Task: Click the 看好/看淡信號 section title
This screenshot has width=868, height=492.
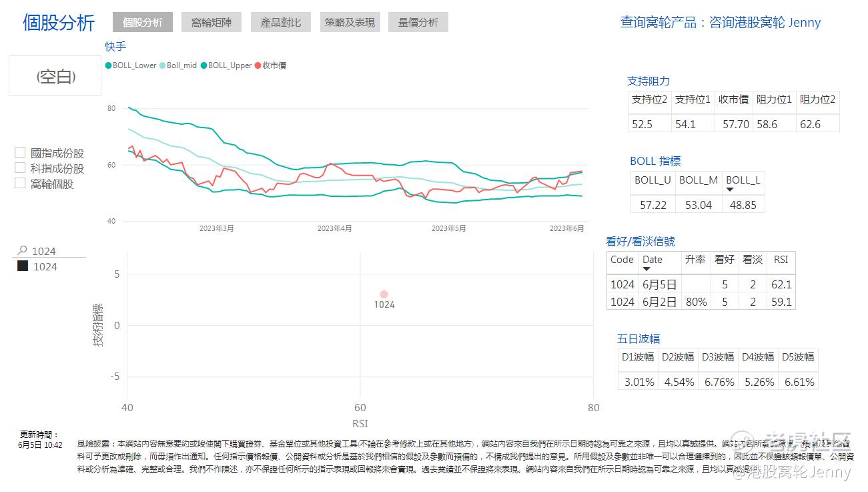Action: (x=640, y=242)
